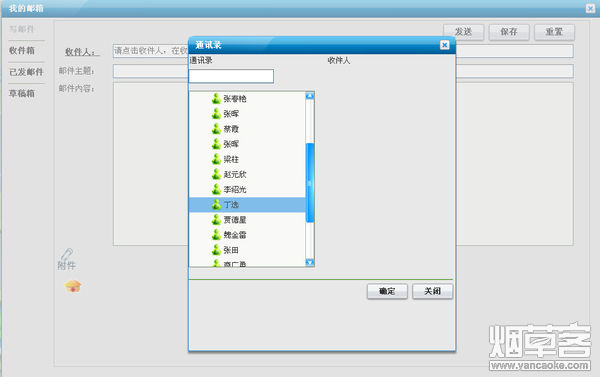
Task: Click the blue scrollbar thumb in the contact list
Action: (310, 183)
